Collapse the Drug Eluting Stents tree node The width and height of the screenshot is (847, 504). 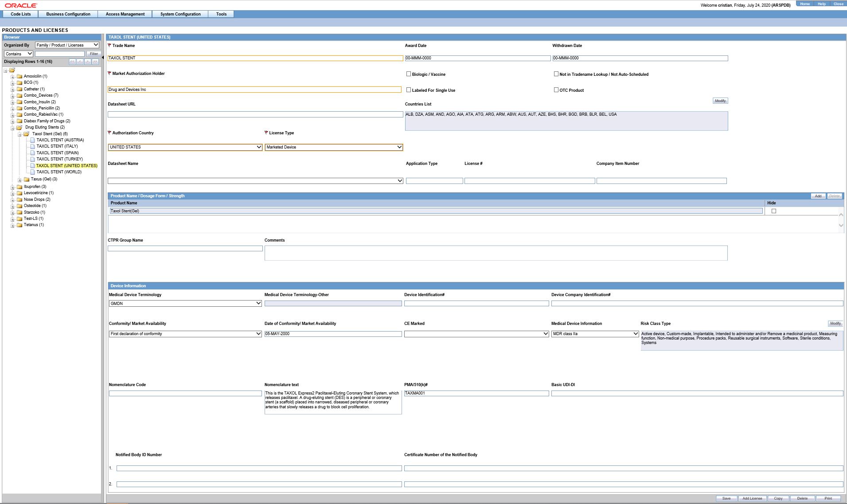pos(13,128)
